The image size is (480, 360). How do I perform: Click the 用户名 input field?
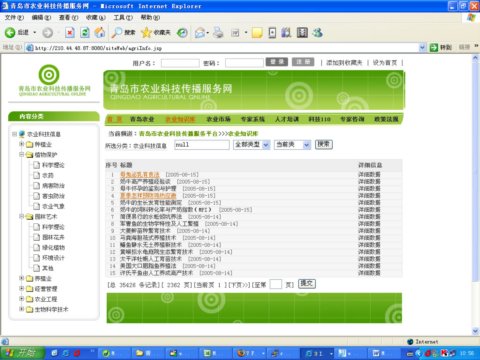180,63
